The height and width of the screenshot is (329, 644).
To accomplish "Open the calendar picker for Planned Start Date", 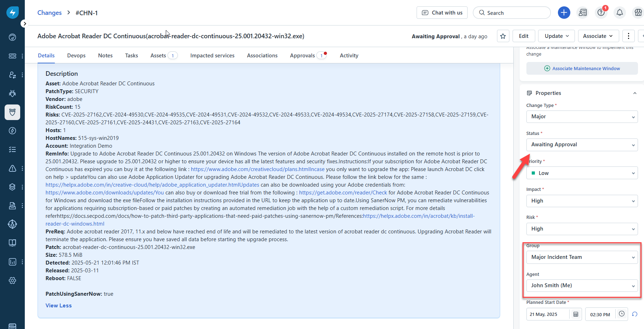I will [576, 314].
